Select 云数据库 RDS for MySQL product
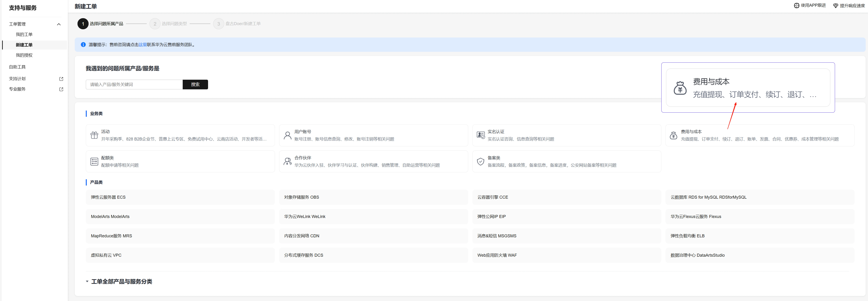Image resolution: width=868 pixels, height=301 pixels. pos(760,197)
